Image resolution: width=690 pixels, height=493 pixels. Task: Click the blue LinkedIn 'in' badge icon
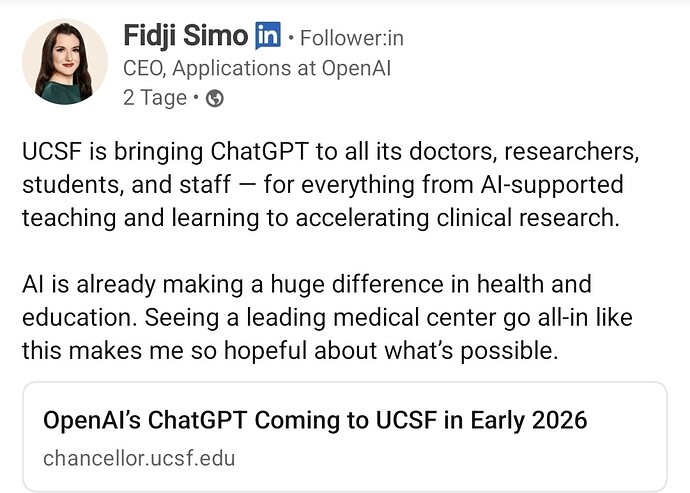tap(268, 37)
